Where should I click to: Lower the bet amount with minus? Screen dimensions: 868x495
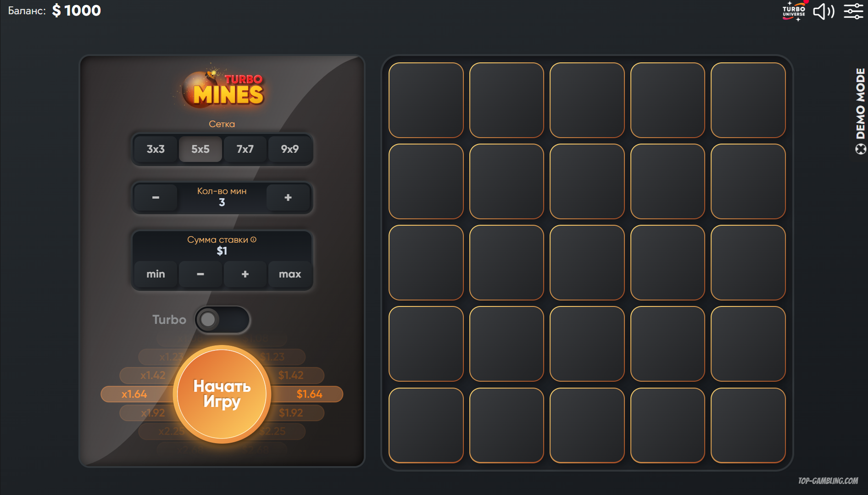200,274
